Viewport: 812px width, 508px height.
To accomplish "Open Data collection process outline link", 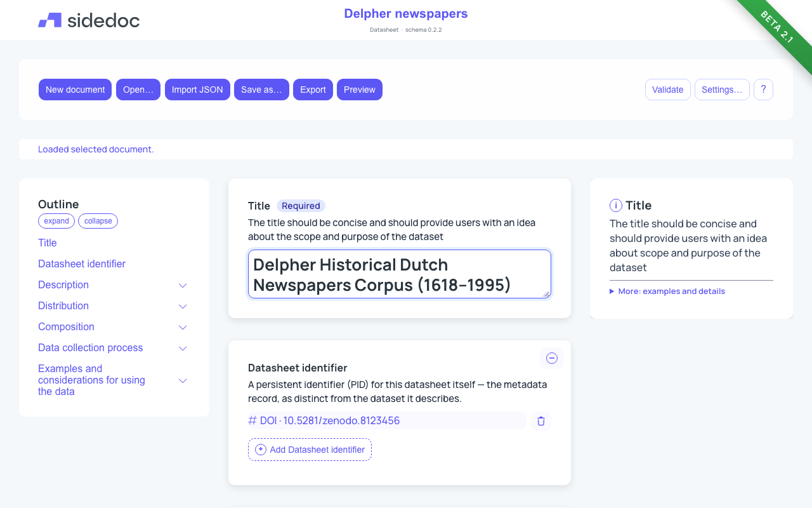I will (x=91, y=347).
